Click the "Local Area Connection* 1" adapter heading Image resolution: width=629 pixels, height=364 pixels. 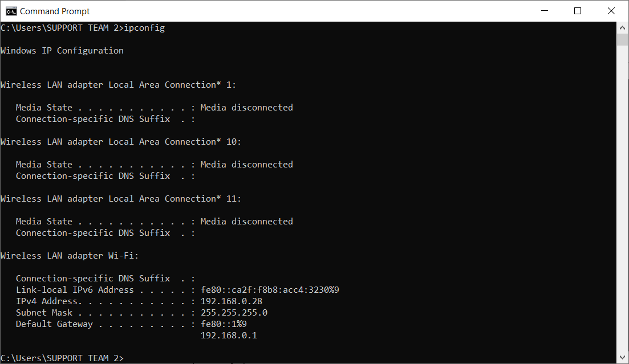point(118,85)
